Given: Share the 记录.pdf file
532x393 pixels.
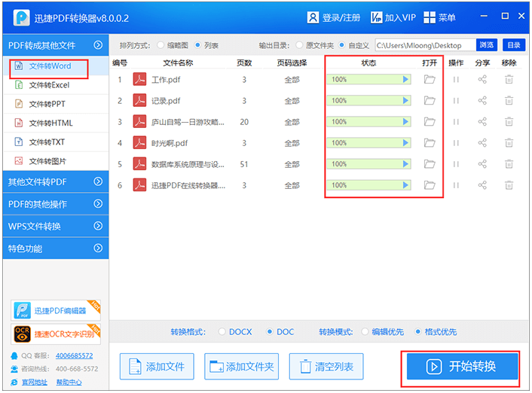Looking at the screenshot, I should click(482, 101).
